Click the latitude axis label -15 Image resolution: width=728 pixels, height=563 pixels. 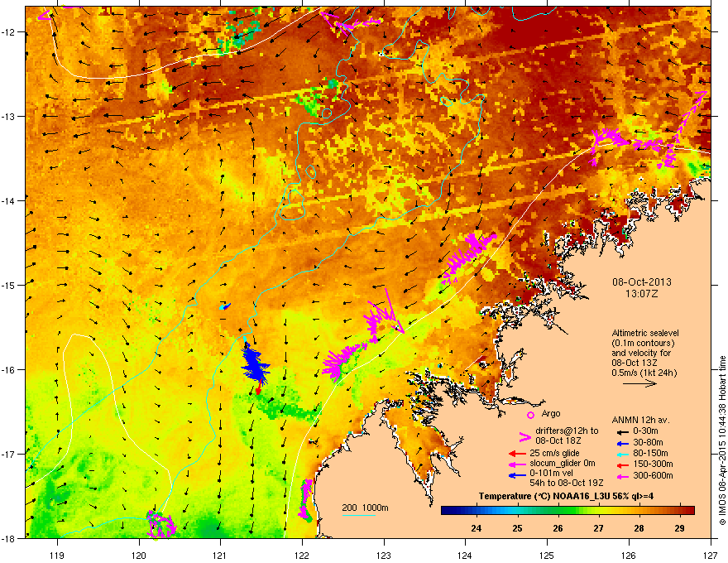point(9,285)
